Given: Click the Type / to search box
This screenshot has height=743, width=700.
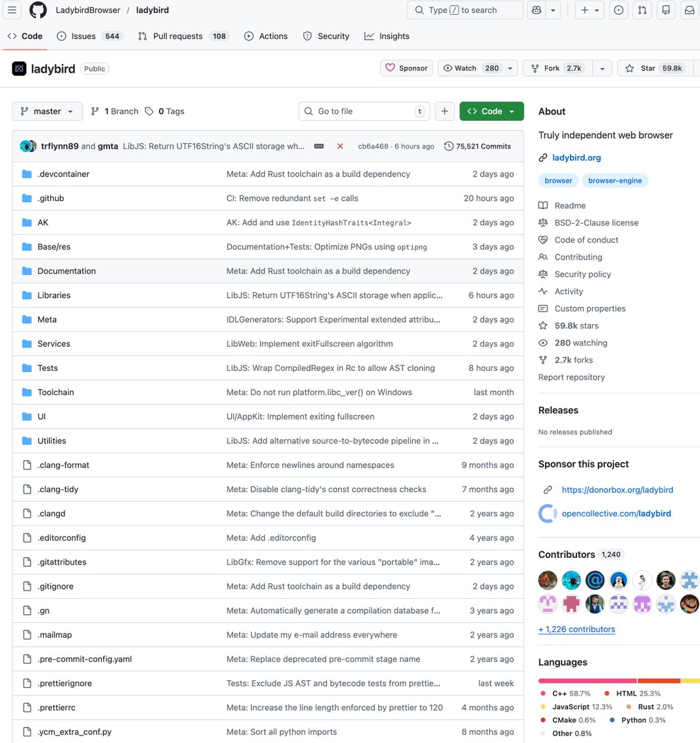Looking at the screenshot, I should 465,10.
